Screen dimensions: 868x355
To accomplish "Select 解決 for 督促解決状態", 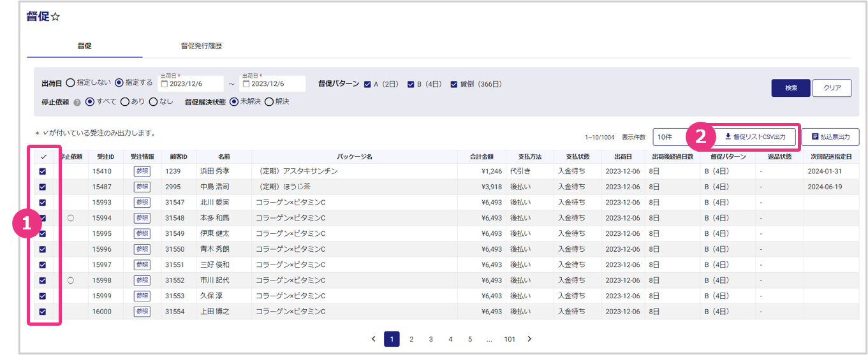I will click(269, 101).
